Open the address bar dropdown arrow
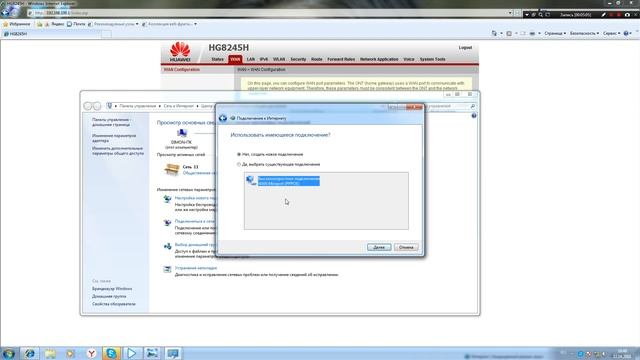The height and width of the screenshot is (360, 640). coord(510,13)
